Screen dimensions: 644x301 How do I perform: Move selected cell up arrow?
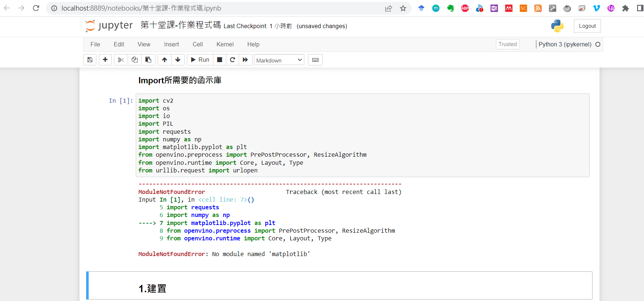pyautogui.click(x=165, y=60)
